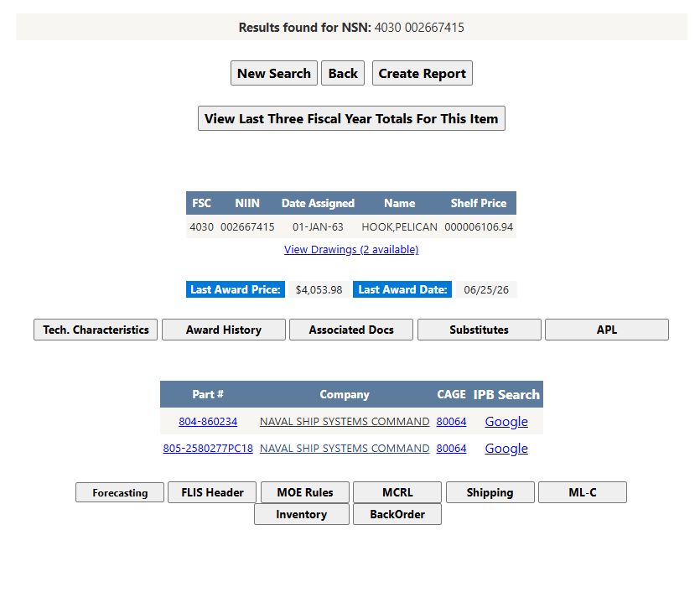Click the CAGE column header
Viewport: 700px width, 608px height.
[451, 394]
